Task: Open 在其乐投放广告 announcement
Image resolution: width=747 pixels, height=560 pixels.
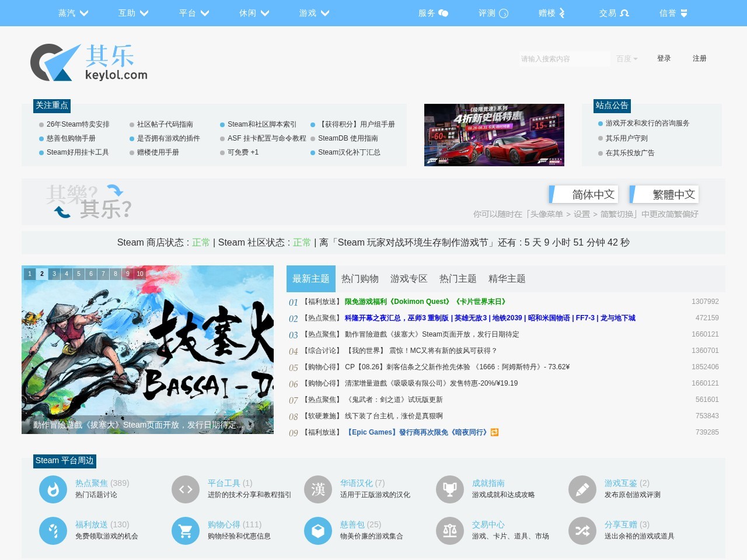Action: (630, 153)
